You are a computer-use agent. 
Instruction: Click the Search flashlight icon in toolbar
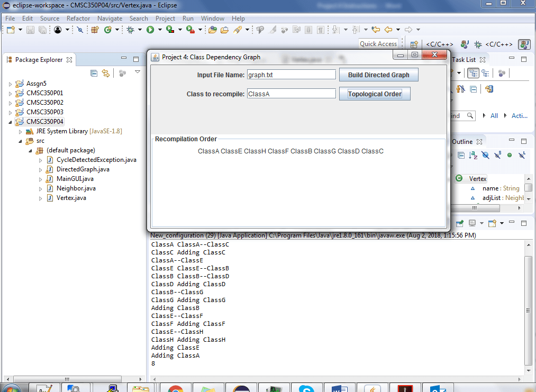pos(238,30)
